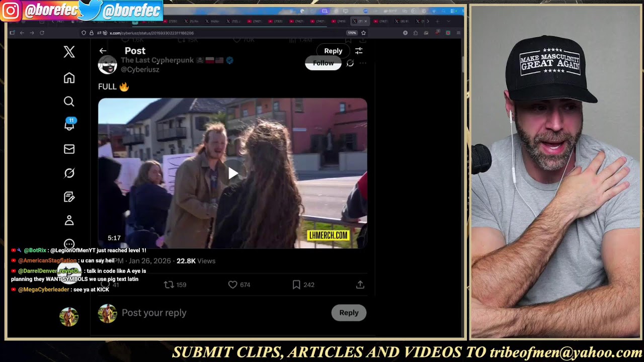Click the Jan 26, 2026 date

(x=150, y=261)
